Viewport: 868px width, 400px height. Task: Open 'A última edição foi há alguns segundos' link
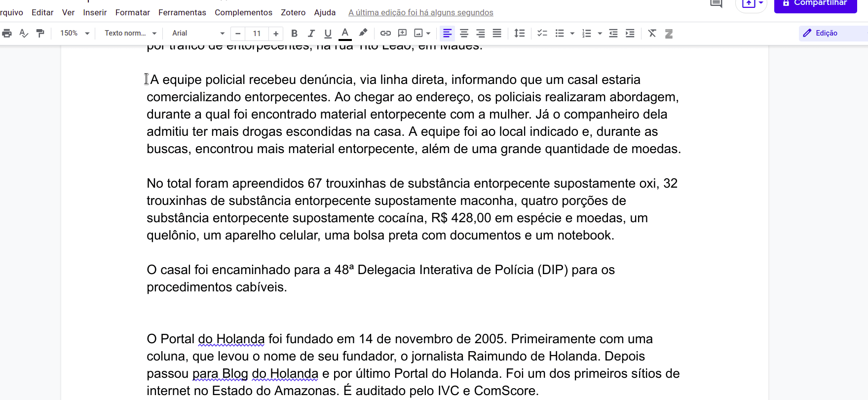(420, 12)
